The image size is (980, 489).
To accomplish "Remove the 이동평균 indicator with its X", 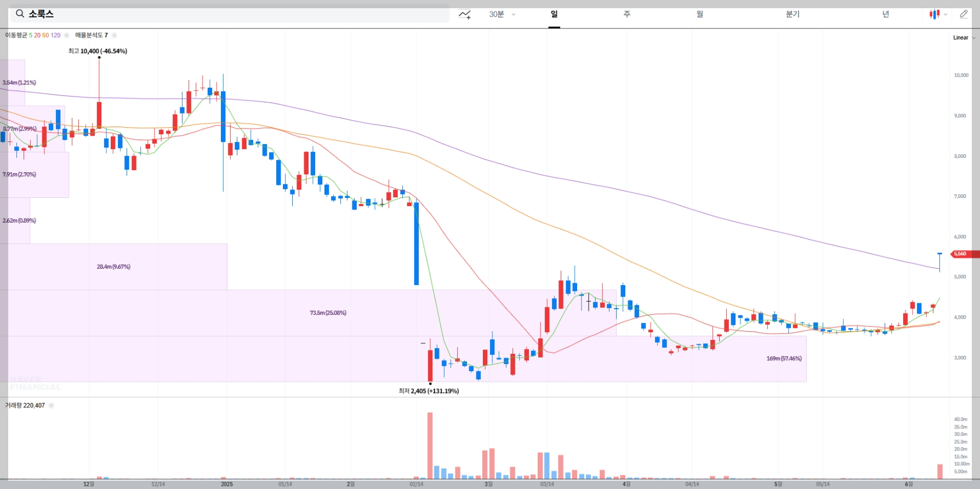I will (66, 35).
